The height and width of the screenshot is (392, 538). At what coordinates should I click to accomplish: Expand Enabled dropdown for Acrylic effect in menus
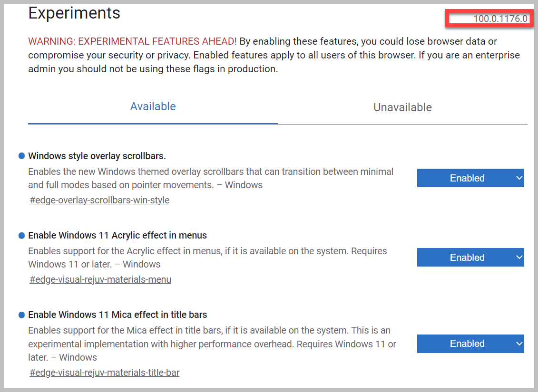point(470,258)
